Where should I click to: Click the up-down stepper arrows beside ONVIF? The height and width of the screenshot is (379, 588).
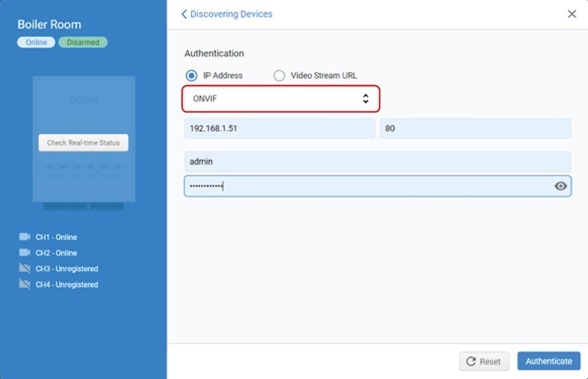pos(365,98)
